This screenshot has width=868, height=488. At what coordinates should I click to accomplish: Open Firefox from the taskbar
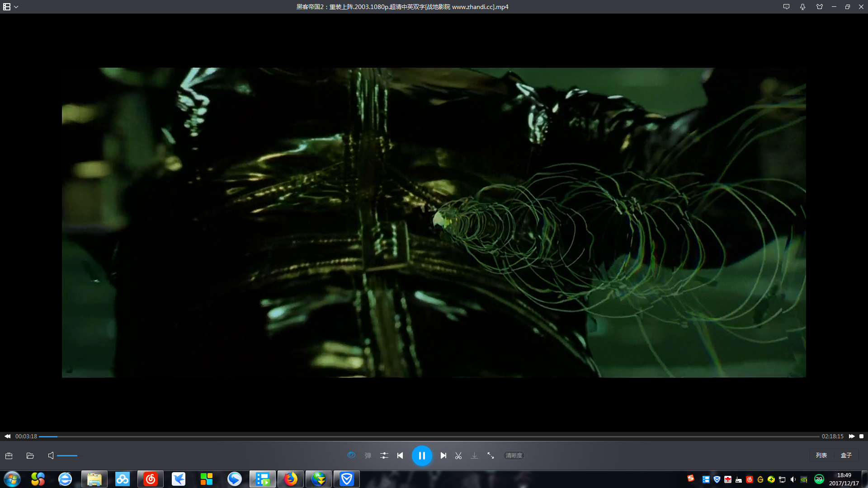click(x=291, y=479)
